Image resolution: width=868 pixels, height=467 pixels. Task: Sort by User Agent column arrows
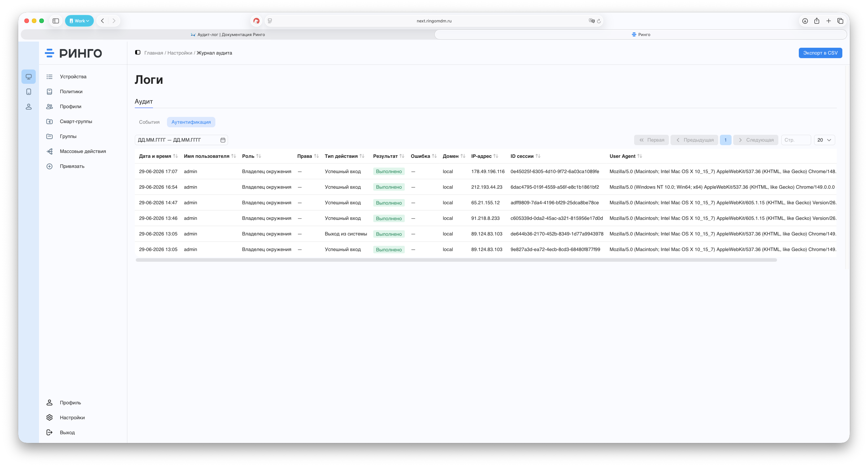(640, 156)
